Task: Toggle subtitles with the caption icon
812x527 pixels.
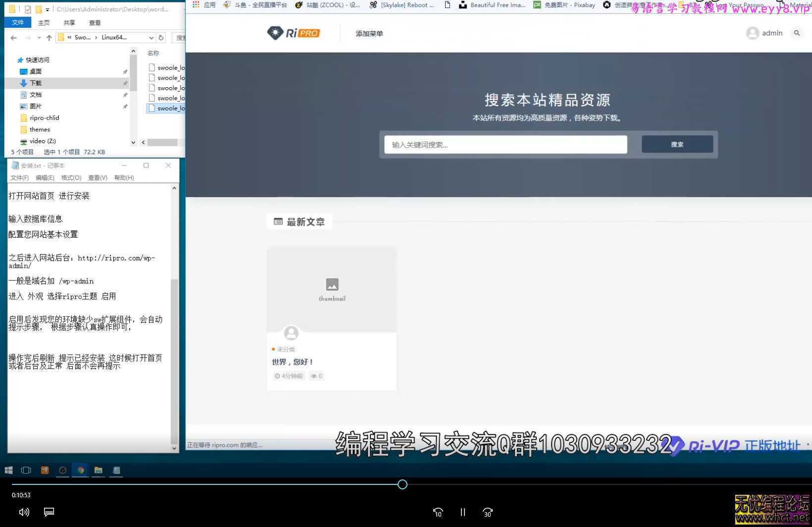Action: (x=49, y=512)
